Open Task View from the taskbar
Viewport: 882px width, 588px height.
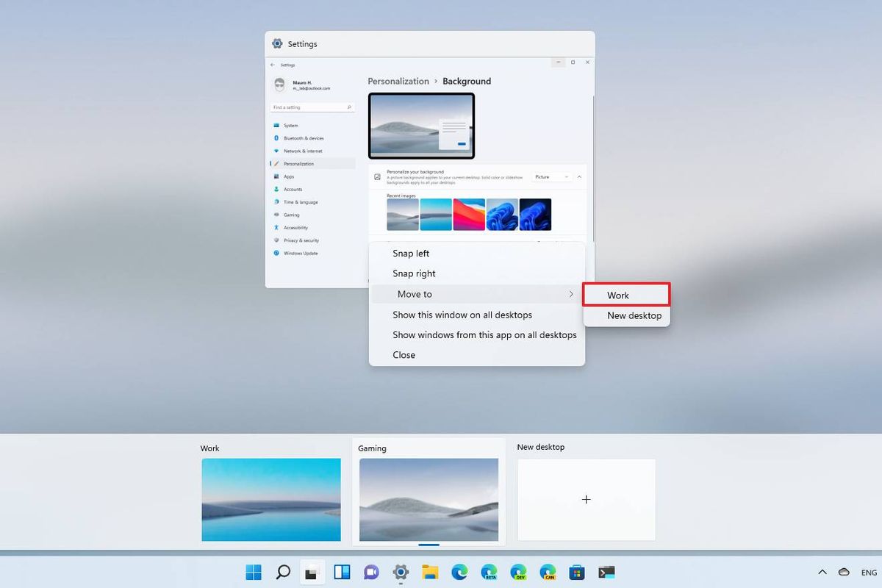coord(312,573)
